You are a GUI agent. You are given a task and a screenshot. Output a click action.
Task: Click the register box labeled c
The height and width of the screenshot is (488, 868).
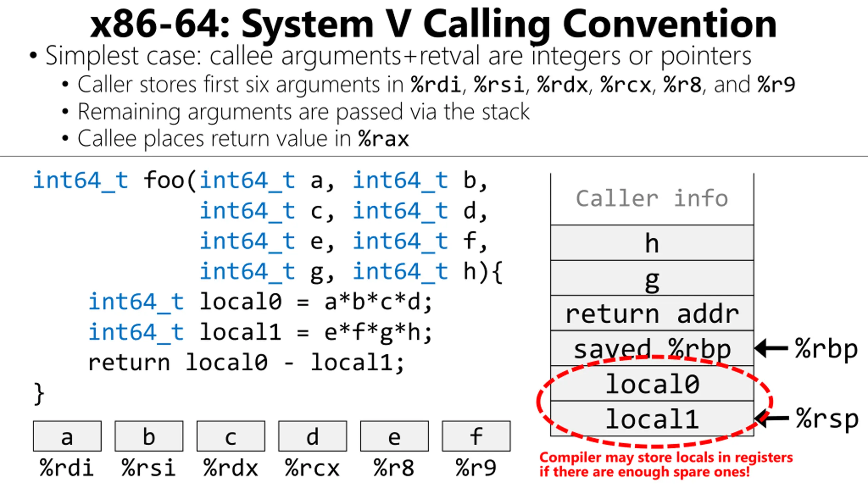coord(231,436)
